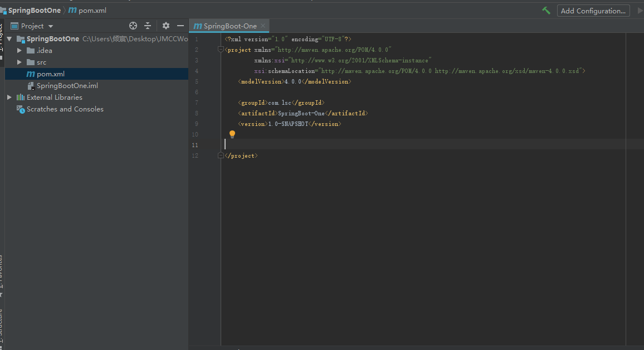Open Add Configuration dialog
Screen dimensions: 644x350
pyautogui.click(x=593, y=11)
